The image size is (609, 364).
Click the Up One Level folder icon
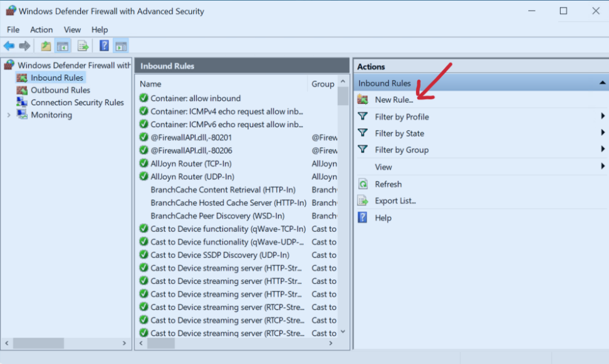click(x=46, y=46)
